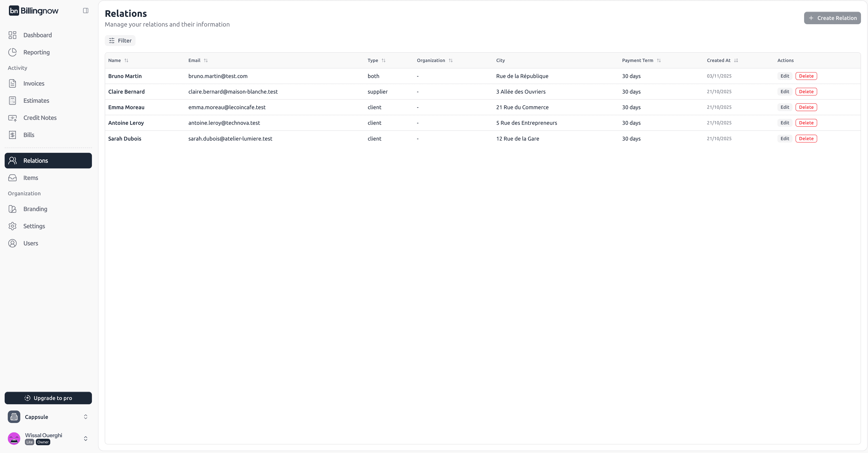Click the Estimates calculator icon
Image resolution: width=868 pixels, height=453 pixels.
tap(12, 100)
